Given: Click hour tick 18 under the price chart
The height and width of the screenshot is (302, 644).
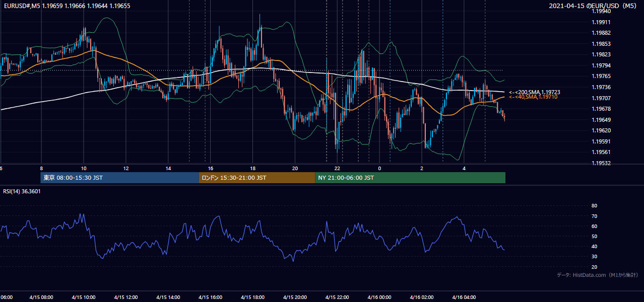Looking at the screenshot, I should click(253, 169).
